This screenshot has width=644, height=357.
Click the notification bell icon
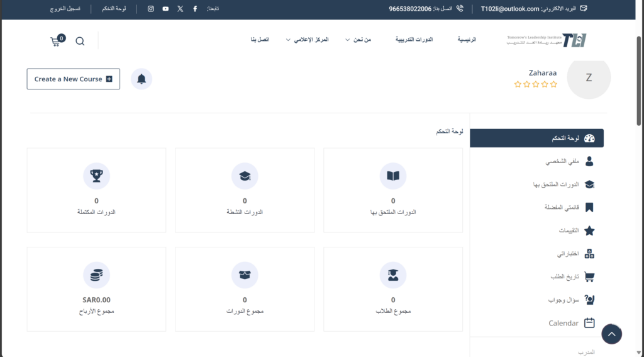[142, 79]
